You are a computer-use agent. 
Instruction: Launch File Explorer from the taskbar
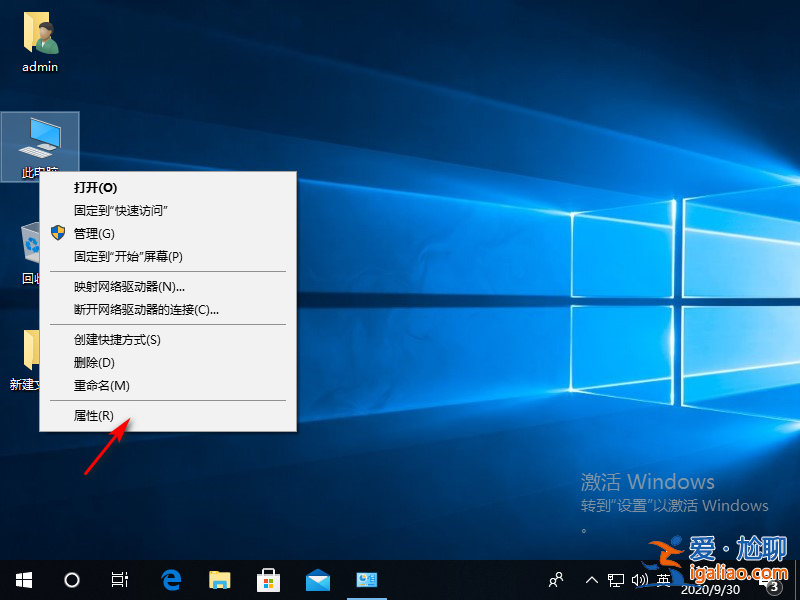219,579
